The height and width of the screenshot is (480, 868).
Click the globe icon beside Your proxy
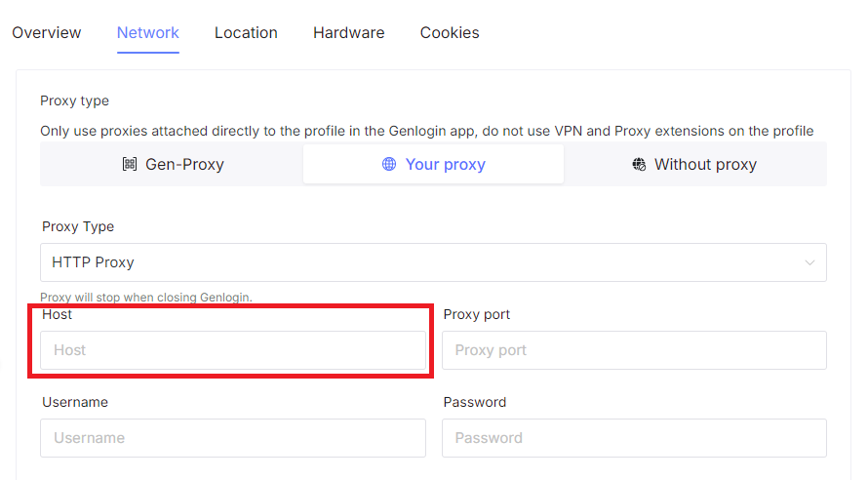(389, 165)
